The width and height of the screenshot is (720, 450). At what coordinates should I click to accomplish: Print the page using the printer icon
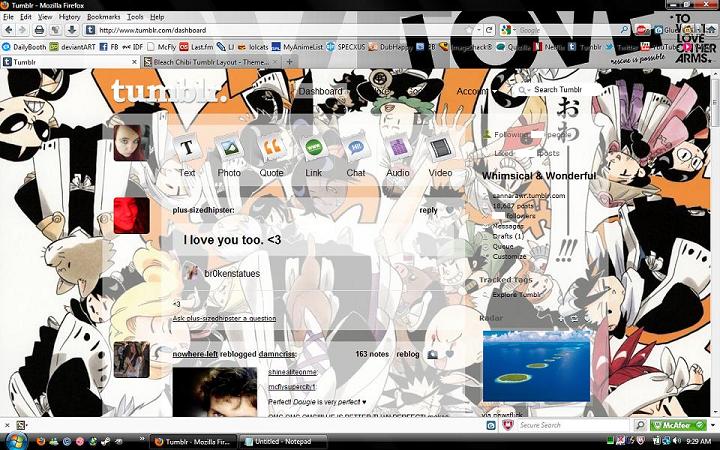click(x=39, y=30)
